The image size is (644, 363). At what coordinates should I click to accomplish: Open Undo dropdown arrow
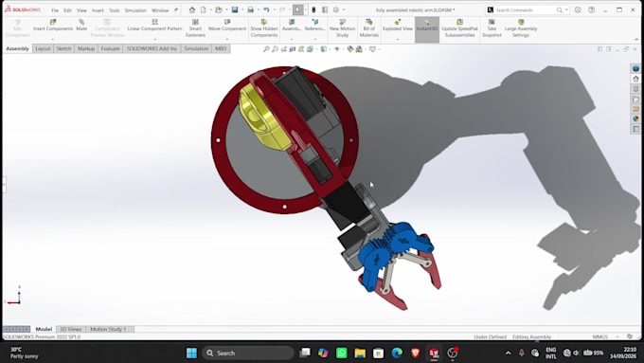click(274, 9)
